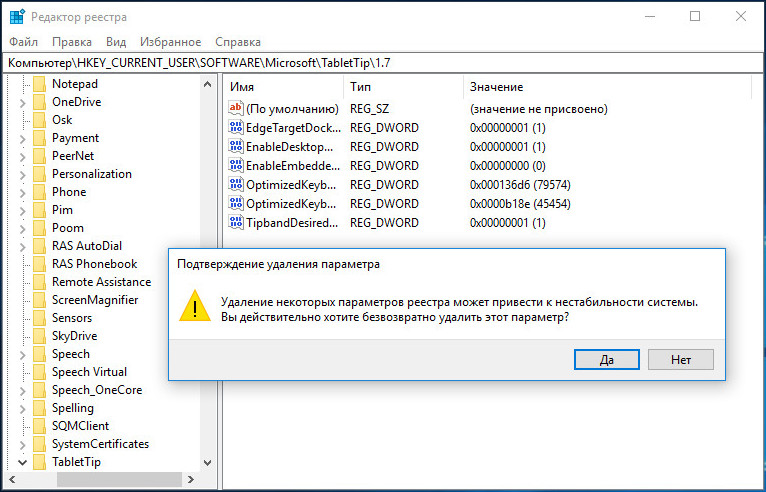The width and height of the screenshot is (766, 492).
Task: Click the folder icon of Sensors key
Action: [x=40, y=318]
